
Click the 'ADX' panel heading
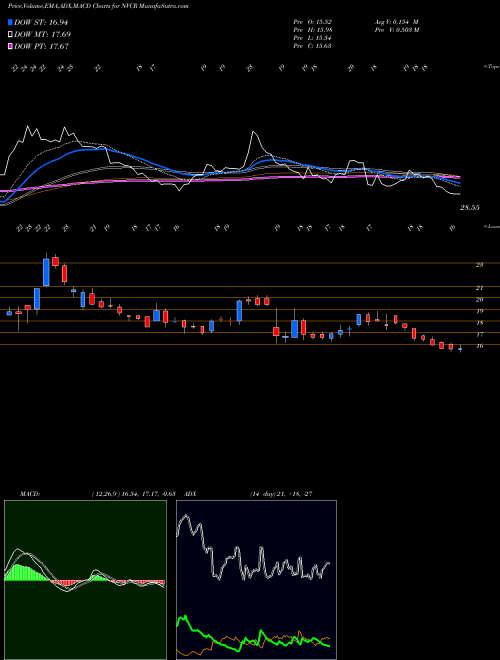coord(191,494)
